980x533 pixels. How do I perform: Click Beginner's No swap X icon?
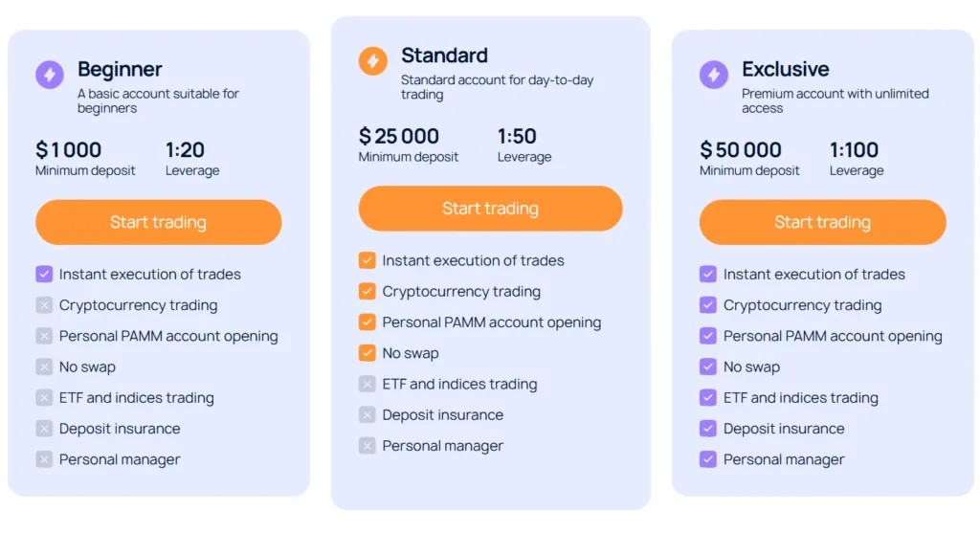(44, 366)
